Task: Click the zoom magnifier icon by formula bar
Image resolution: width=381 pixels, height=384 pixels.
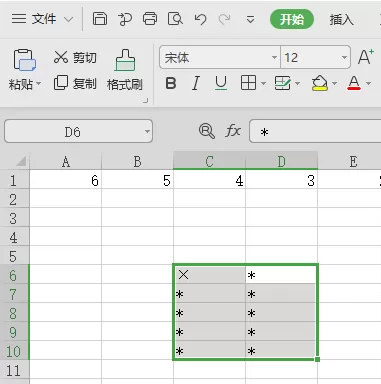Action: [x=207, y=131]
